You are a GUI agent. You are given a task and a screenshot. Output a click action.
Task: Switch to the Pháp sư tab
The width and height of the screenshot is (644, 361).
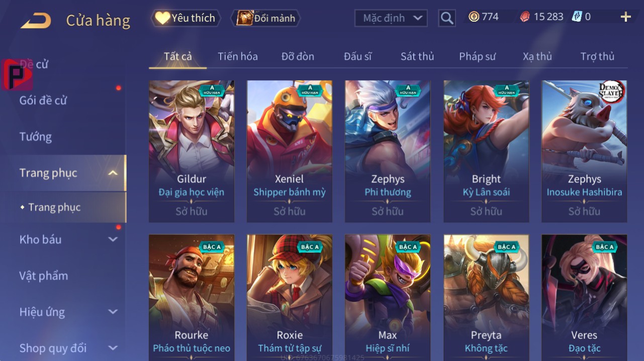[x=477, y=56]
